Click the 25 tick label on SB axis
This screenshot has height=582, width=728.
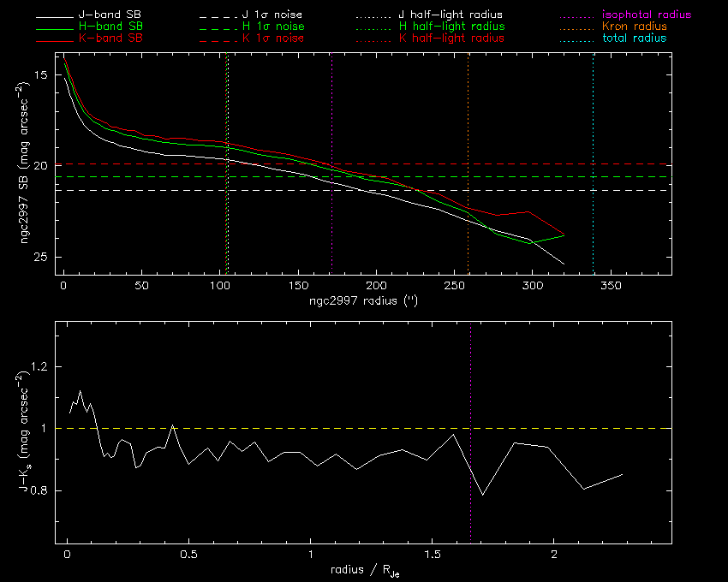click(x=41, y=257)
